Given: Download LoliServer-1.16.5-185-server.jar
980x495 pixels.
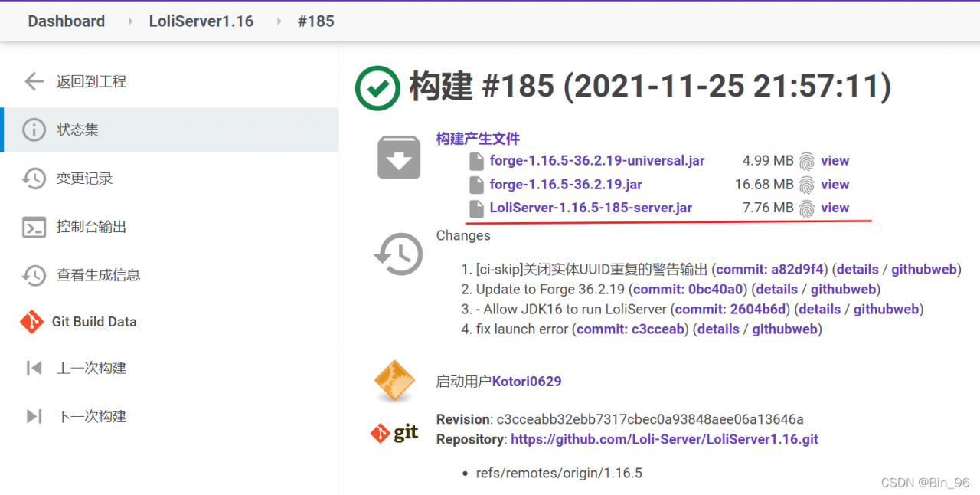Looking at the screenshot, I should (x=591, y=208).
